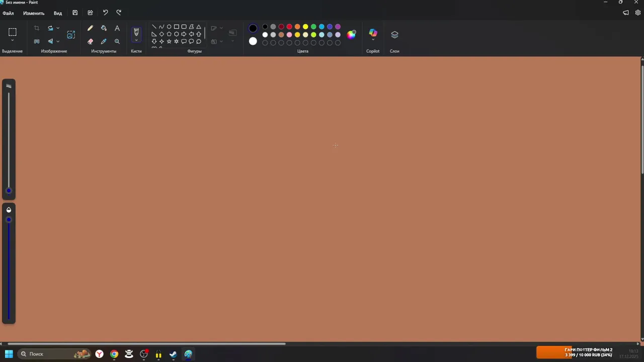Expand the Flip options dropdown

coord(58,41)
